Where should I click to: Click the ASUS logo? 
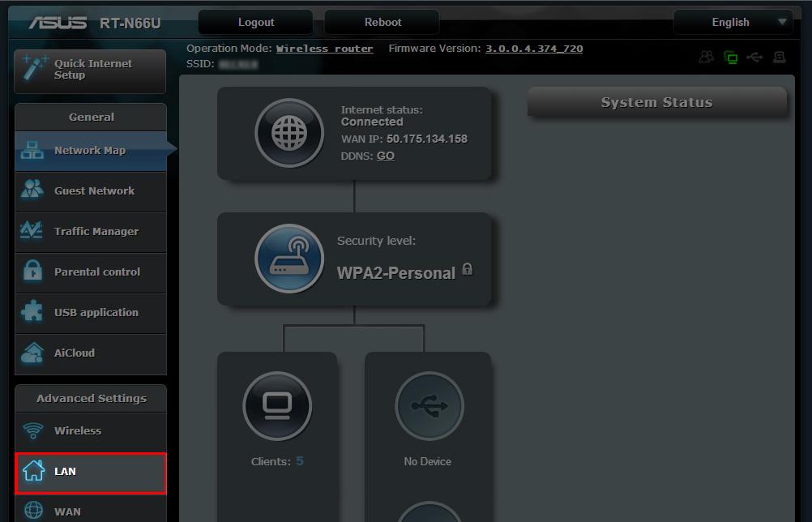(58, 23)
